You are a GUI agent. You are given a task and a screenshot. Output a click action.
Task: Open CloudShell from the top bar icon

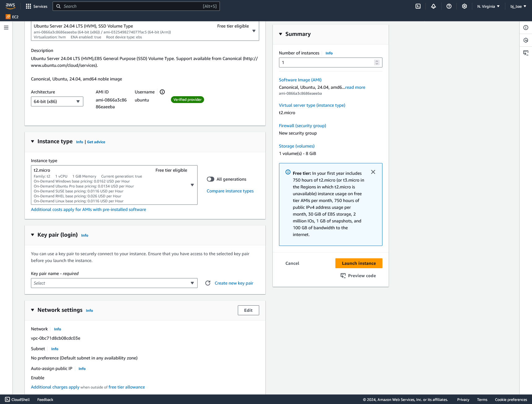(x=418, y=6)
